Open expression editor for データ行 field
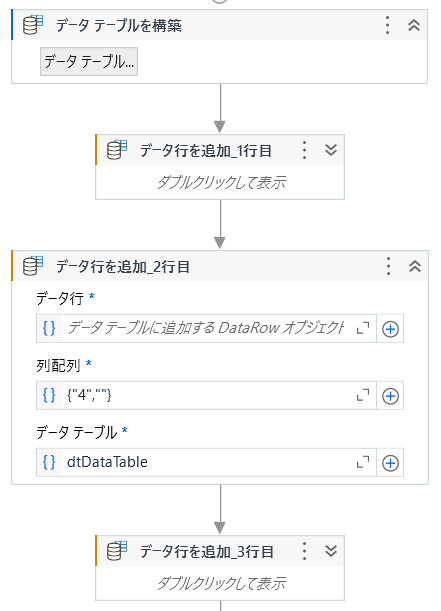The width and height of the screenshot is (441, 611). [363, 328]
